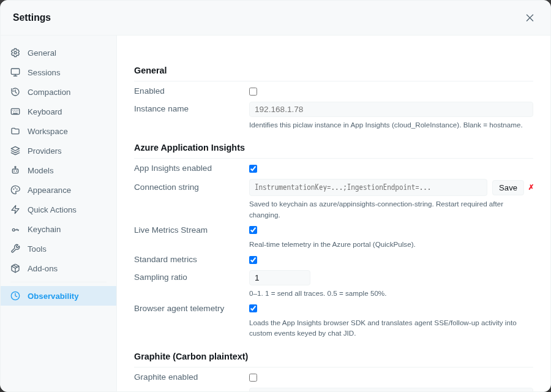Click the red X next to Save
The width and height of the screenshot is (551, 392).
coord(531,187)
